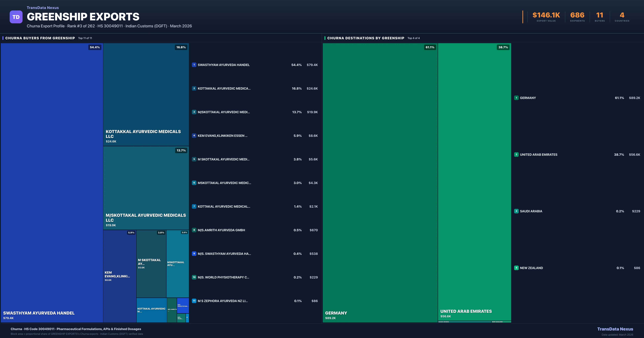The height and width of the screenshot is (338, 644).
Task: Select the Swasthyam Ayurveda Handel treemap block
Action: (52, 183)
